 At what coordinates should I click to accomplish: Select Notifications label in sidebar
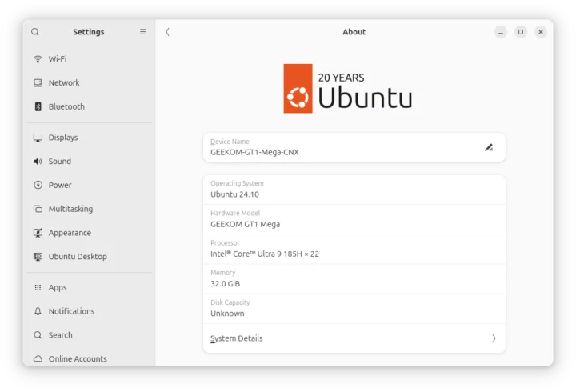(x=72, y=311)
